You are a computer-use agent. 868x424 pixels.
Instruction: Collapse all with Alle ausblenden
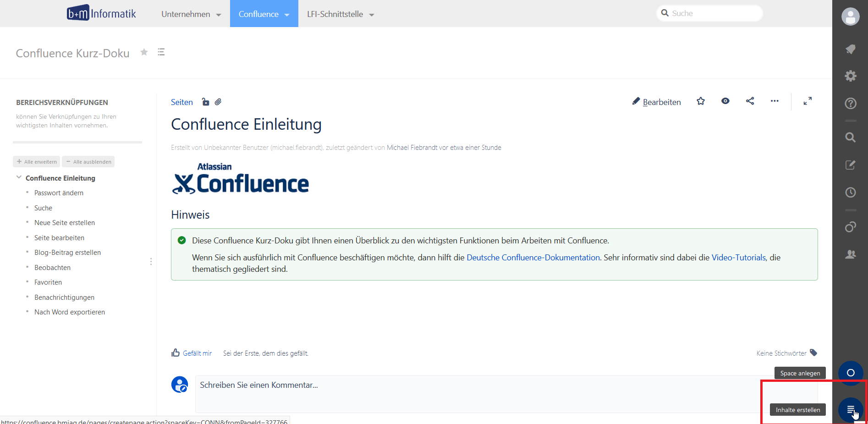point(88,162)
